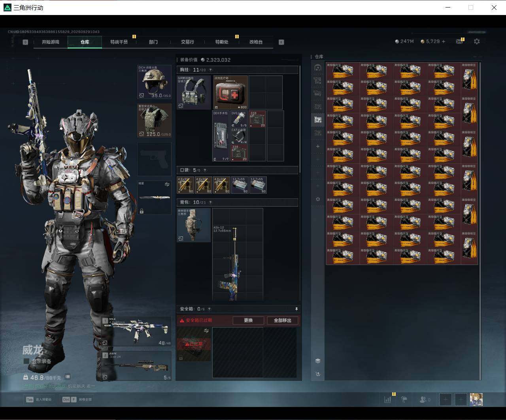506x420 pixels.
Task: Open the player avatar in bottom bar
Action: point(476,399)
